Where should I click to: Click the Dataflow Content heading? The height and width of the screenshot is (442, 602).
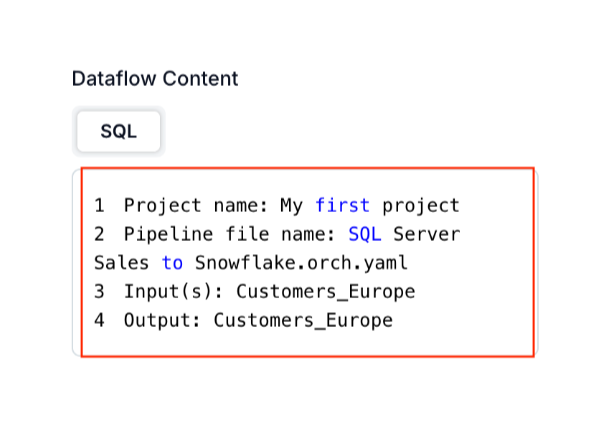[155, 78]
